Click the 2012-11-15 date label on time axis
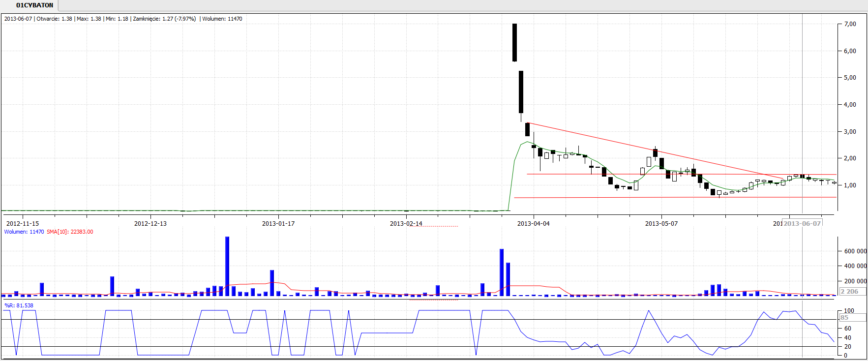 [x=23, y=224]
